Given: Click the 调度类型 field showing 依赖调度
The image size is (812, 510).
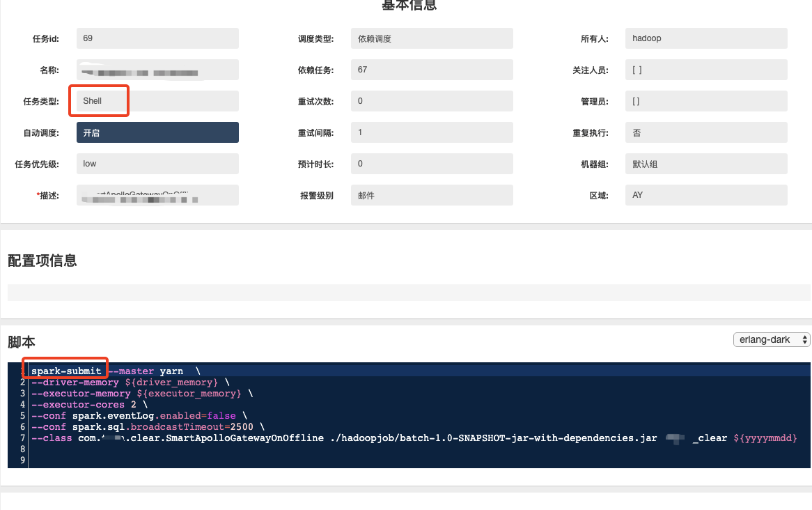Looking at the screenshot, I should coord(432,38).
